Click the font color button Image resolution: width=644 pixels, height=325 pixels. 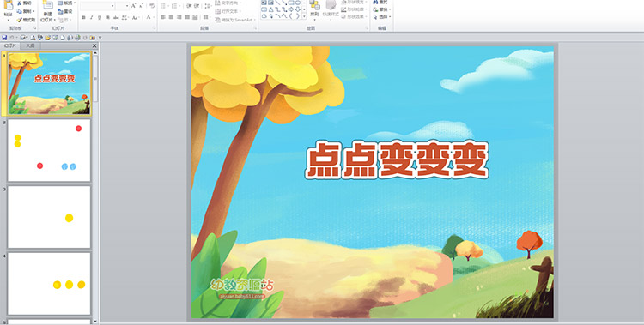[149, 18]
